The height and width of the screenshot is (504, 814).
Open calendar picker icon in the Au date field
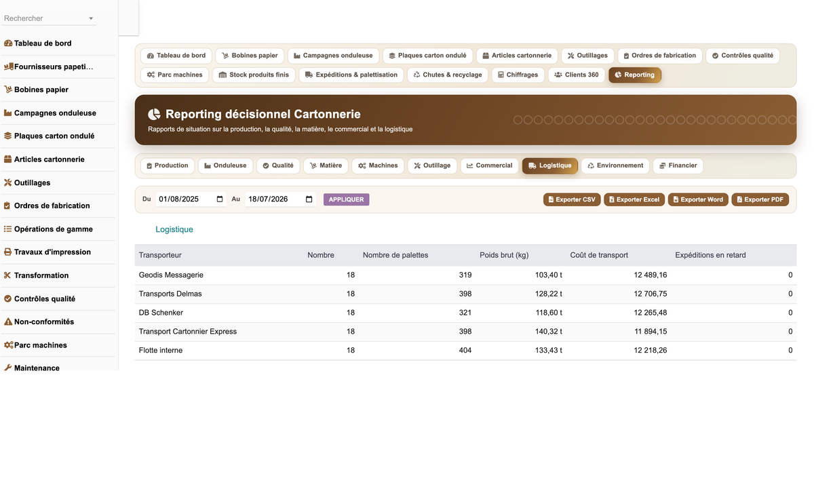pyautogui.click(x=309, y=199)
